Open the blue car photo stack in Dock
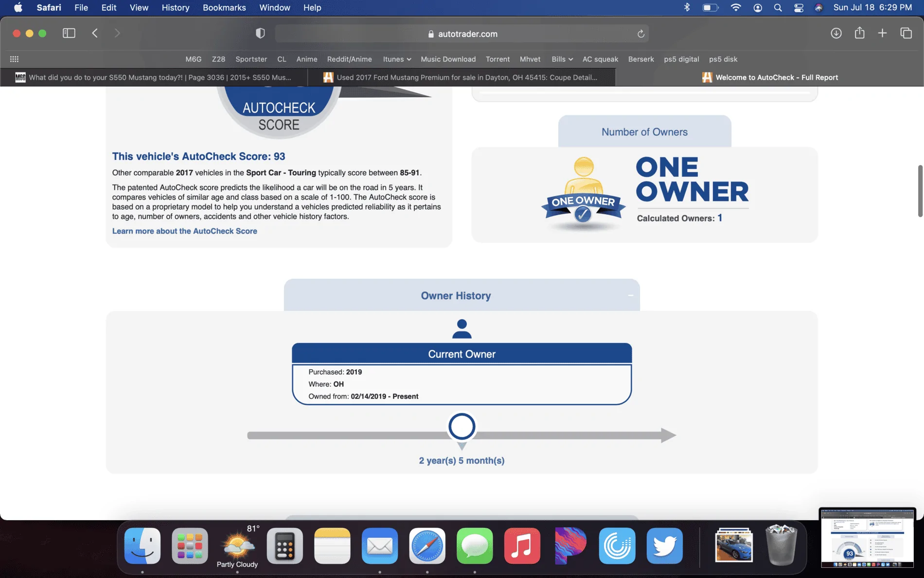 734,545
